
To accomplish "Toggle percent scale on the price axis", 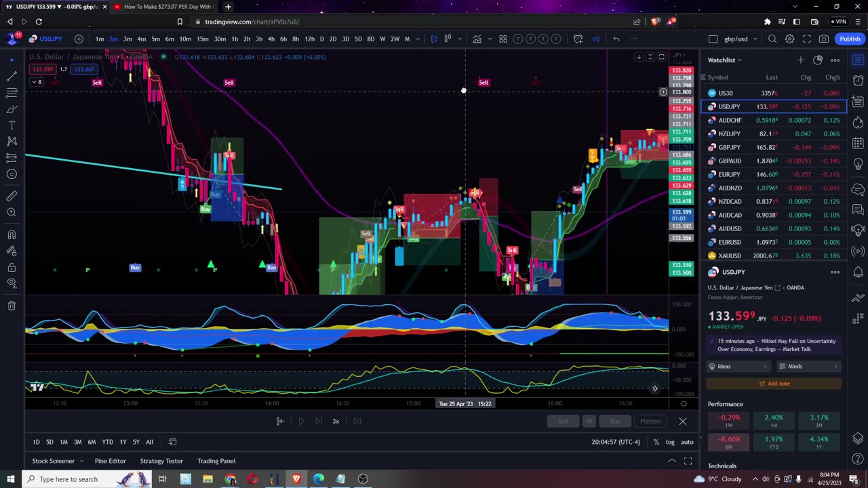I will click(656, 442).
